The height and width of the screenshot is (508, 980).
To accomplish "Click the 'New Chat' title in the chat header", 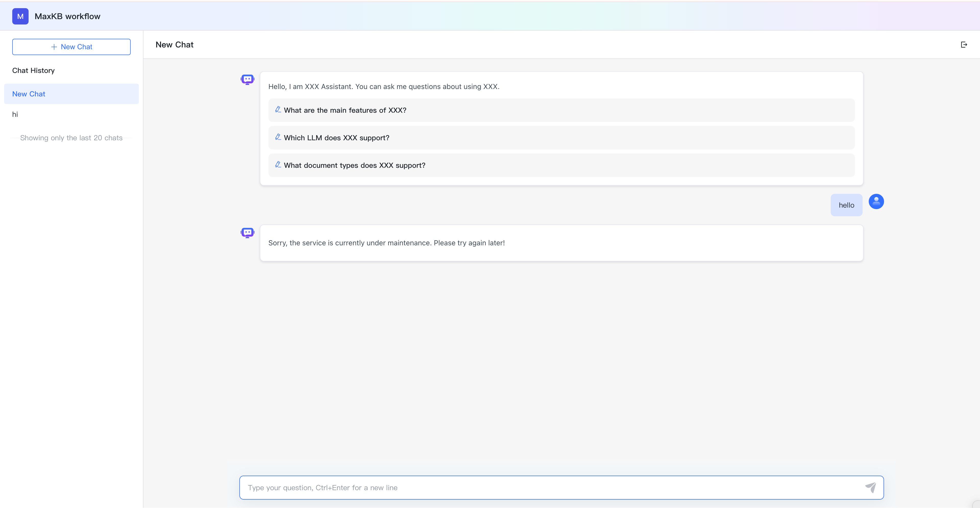I will [175, 45].
